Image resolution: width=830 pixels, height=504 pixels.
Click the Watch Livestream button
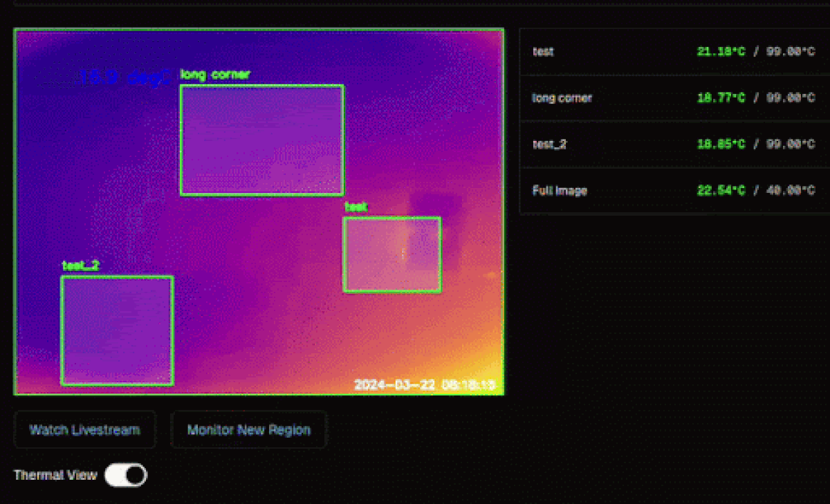coord(84,430)
